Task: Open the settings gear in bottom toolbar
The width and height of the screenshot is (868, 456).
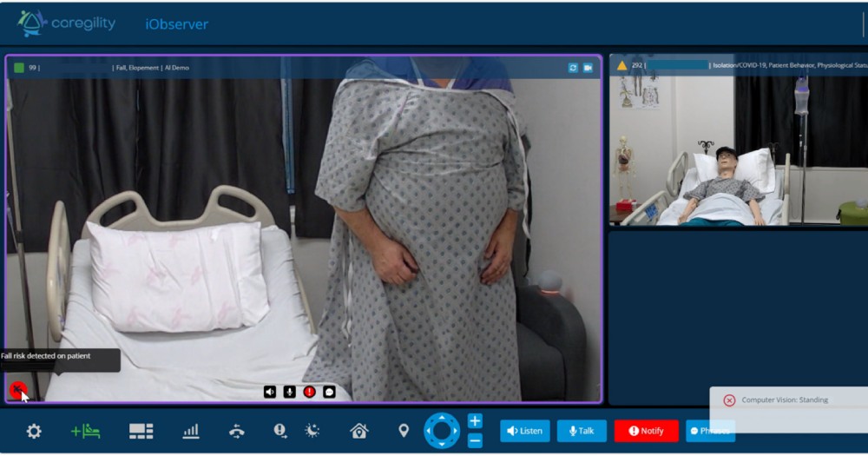Action: (34, 431)
